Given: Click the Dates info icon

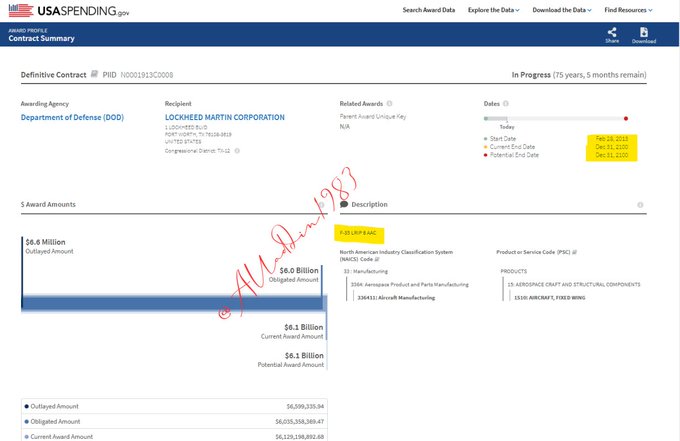Looking at the screenshot, I should [507, 103].
